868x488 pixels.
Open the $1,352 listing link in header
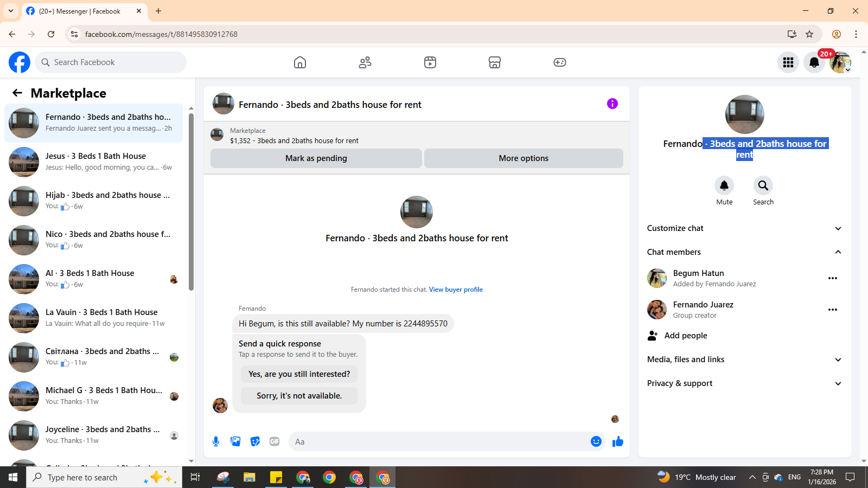coord(294,140)
